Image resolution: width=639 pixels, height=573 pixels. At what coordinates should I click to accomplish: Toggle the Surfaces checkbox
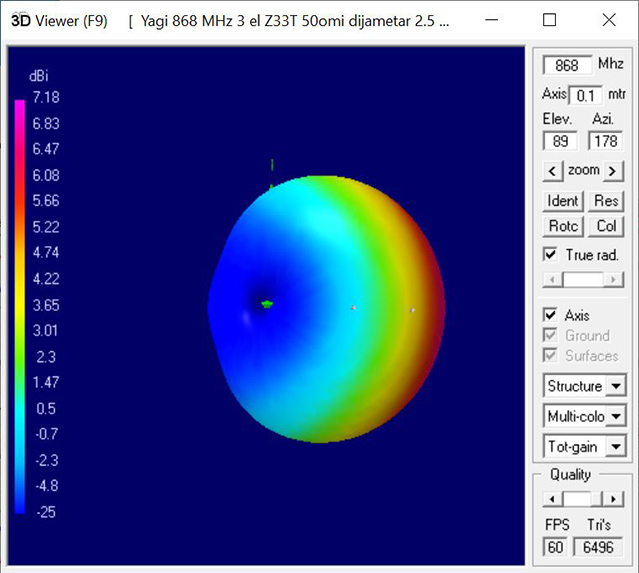550,355
